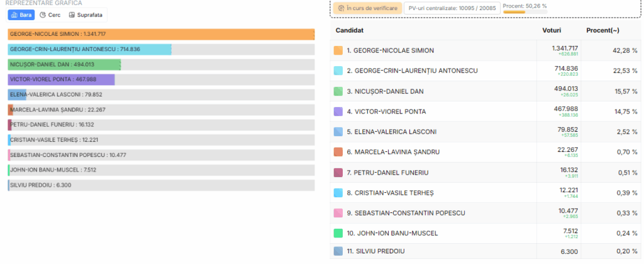The image size is (644, 264).
Task: Click the cyan swatch for Crin Antonescu
Action: (x=338, y=71)
